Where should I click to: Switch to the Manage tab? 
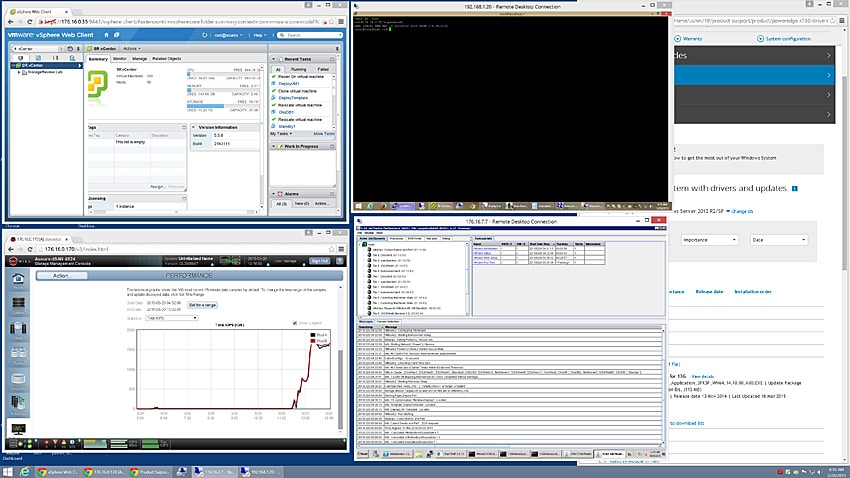pyautogui.click(x=139, y=59)
